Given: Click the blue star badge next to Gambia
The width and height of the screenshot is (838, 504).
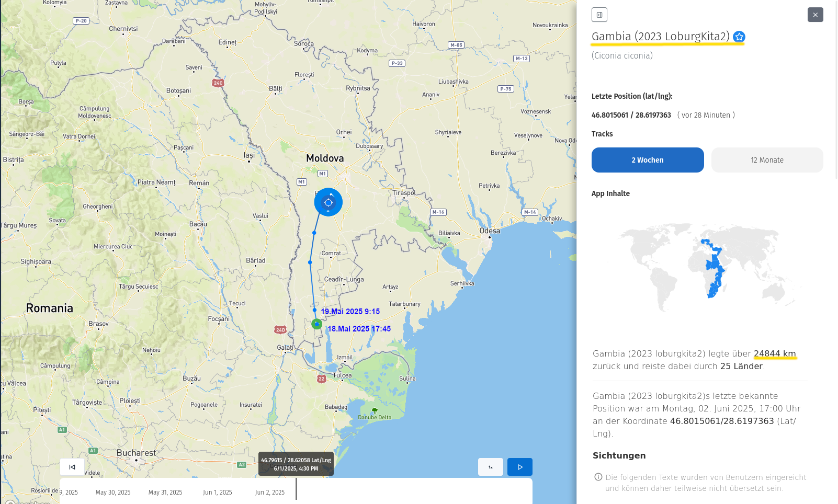Looking at the screenshot, I should [739, 37].
